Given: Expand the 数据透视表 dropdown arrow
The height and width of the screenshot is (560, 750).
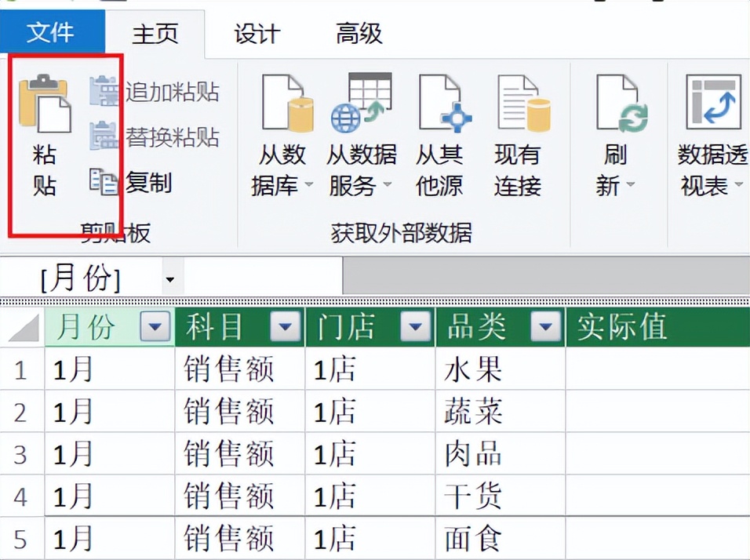Looking at the screenshot, I should click(x=739, y=184).
